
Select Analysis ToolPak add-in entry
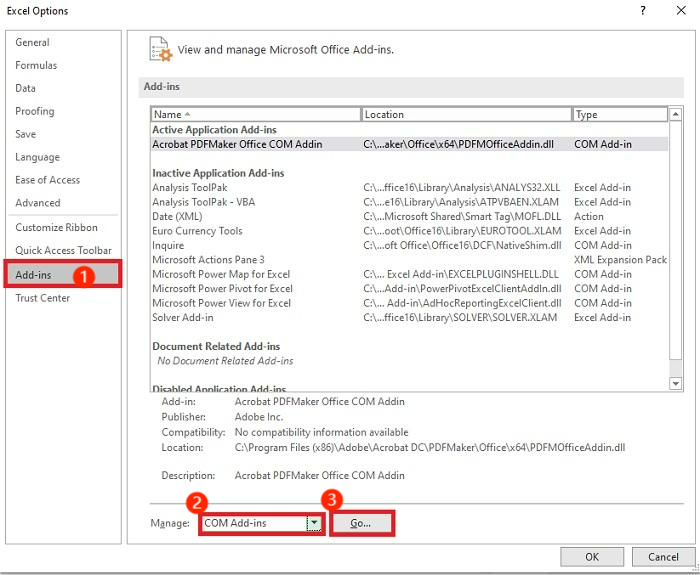190,188
